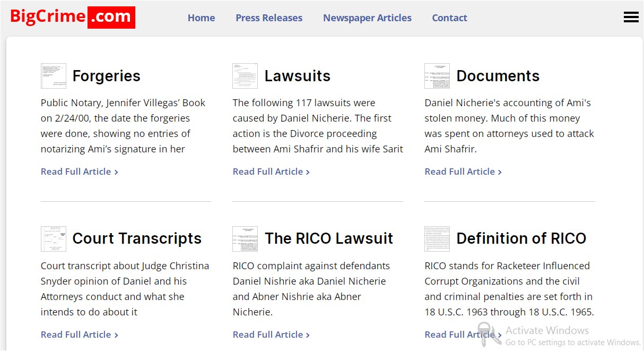This screenshot has height=351, width=644.
Task: Open The RICO Lawsuit thumbnail image
Action: click(x=245, y=239)
